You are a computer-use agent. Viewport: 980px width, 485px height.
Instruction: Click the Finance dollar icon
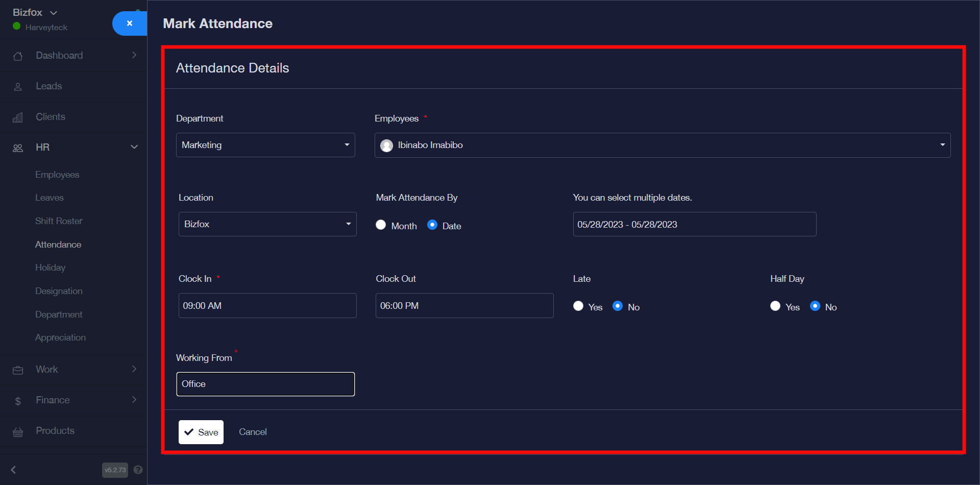[18, 401]
